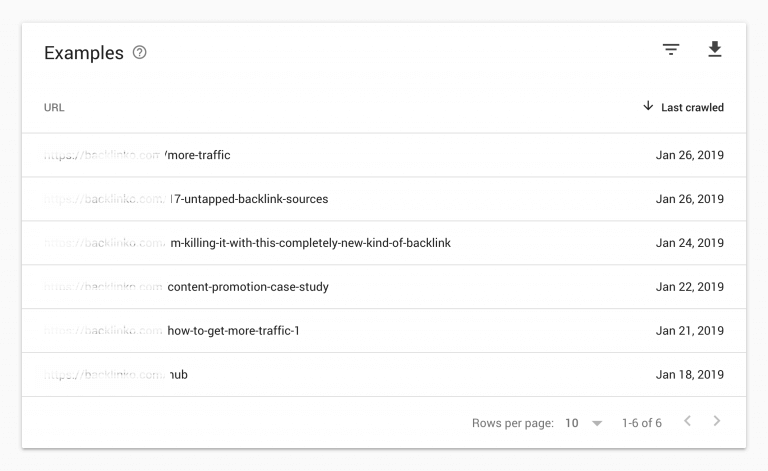Click the Jan 18, 2019 crawl date
768x471 pixels.
tap(690, 375)
